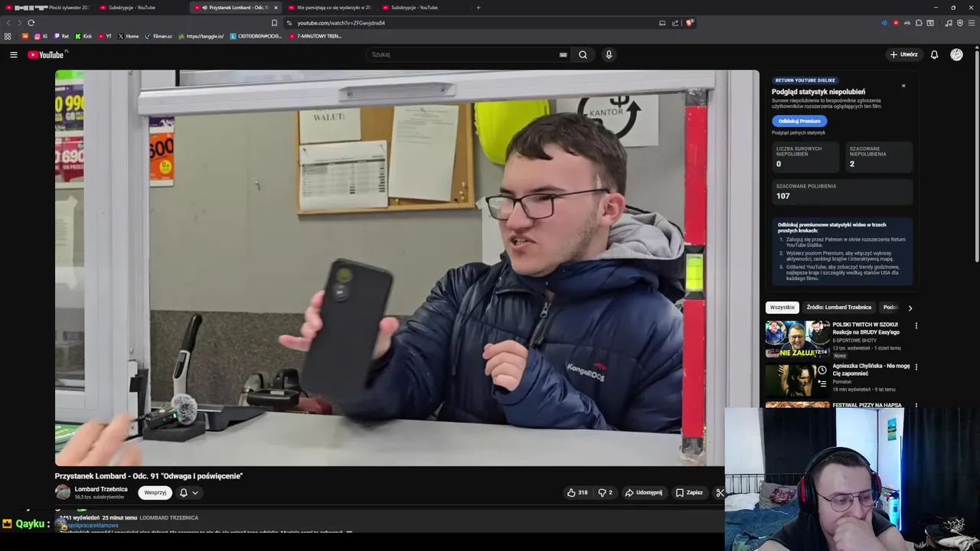Open POLSKI TWITCH W SZOKU video thumbnail

797,339
